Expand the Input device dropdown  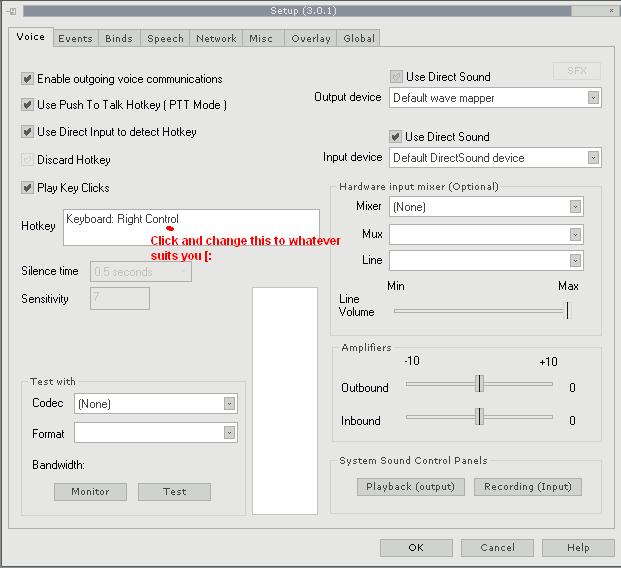pos(593,158)
